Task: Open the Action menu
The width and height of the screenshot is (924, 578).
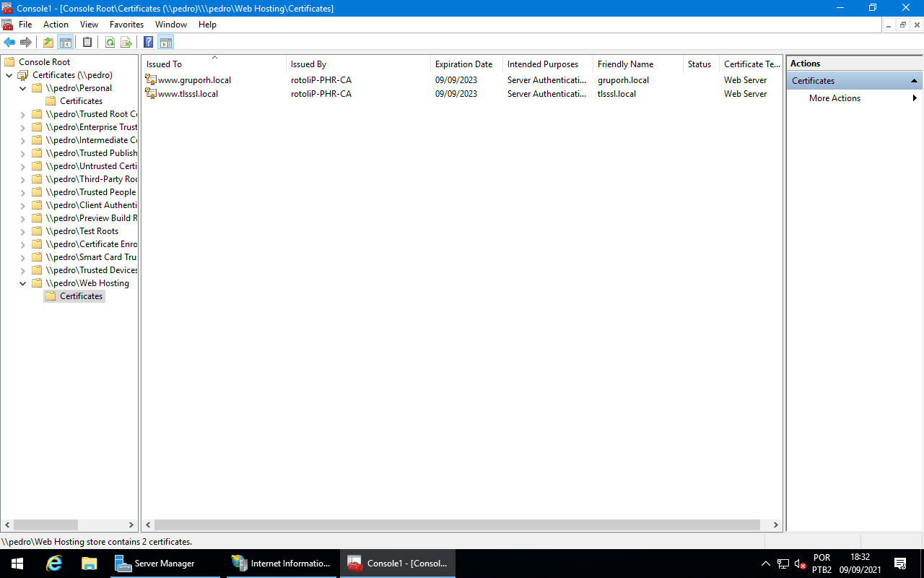Action: [56, 24]
